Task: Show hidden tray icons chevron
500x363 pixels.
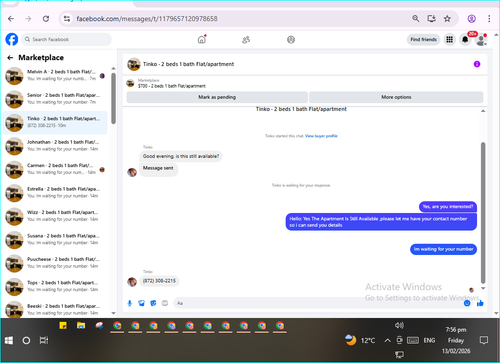Action: click(x=387, y=340)
